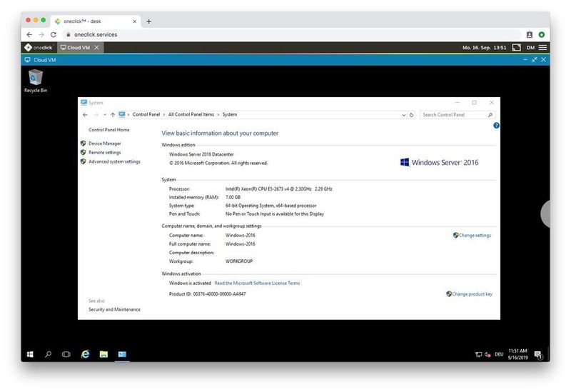Read the Microsoft Software License Terms
The height and width of the screenshot is (392, 571).
pyautogui.click(x=257, y=283)
